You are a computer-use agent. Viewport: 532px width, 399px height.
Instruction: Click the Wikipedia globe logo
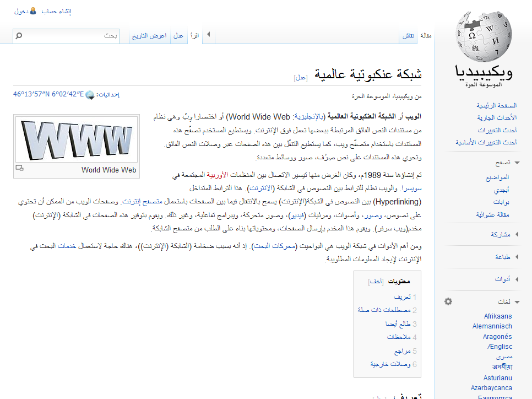tap(484, 37)
